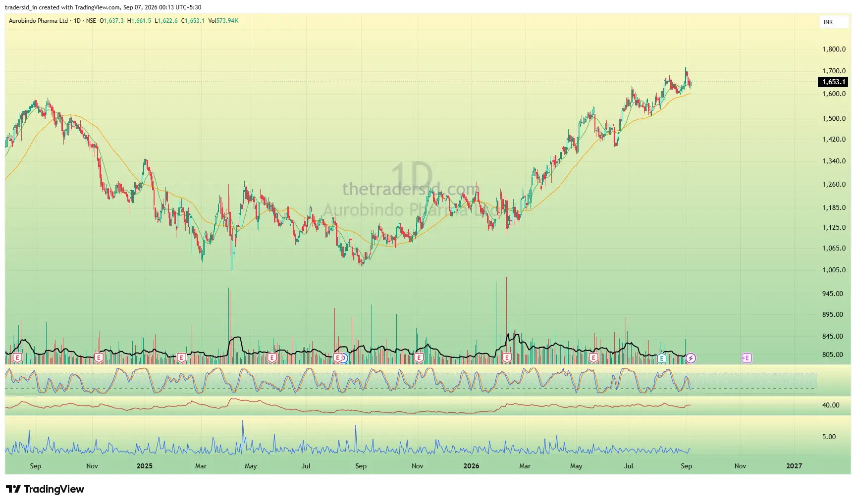Click the 40.00 indicator scale label
This screenshot has height=504, width=856.
[x=831, y=405]
